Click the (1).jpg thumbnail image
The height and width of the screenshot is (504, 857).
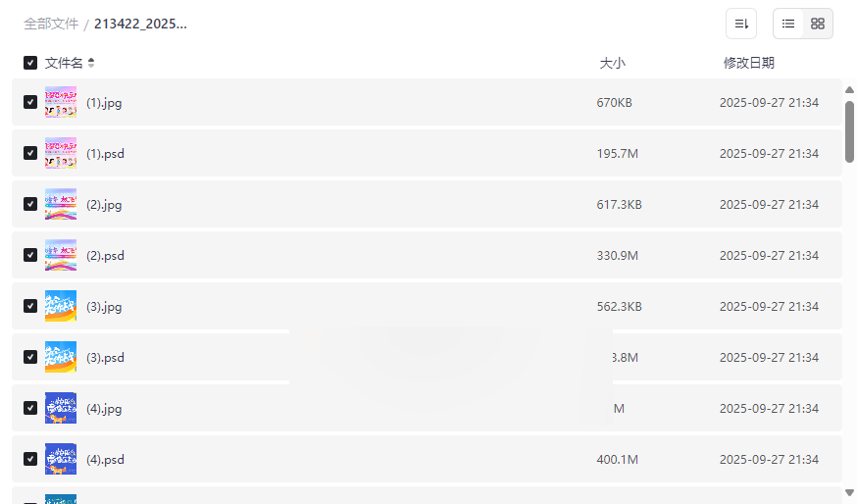click(61, 102)
